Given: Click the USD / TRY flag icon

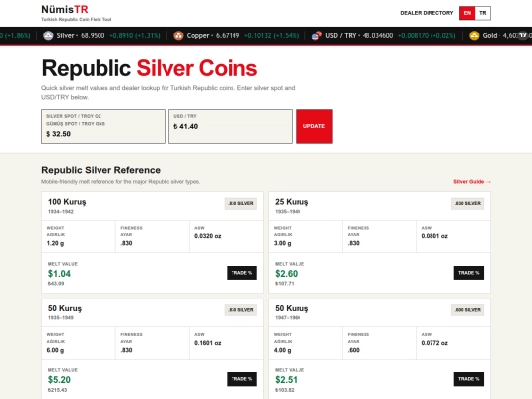Looking at the screenshot, I should tap(317, 35).
